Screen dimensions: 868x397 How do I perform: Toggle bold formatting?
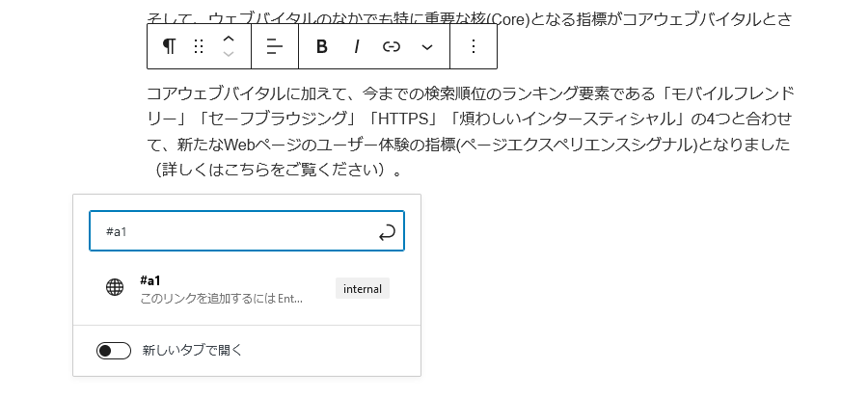[x=322, y=46]
